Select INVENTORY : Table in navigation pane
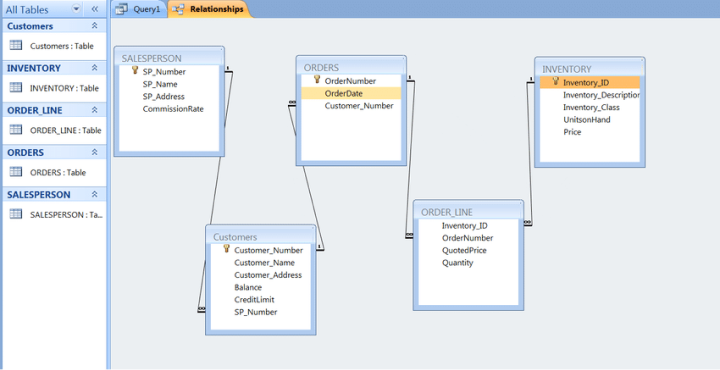 [x=64, y=88]
